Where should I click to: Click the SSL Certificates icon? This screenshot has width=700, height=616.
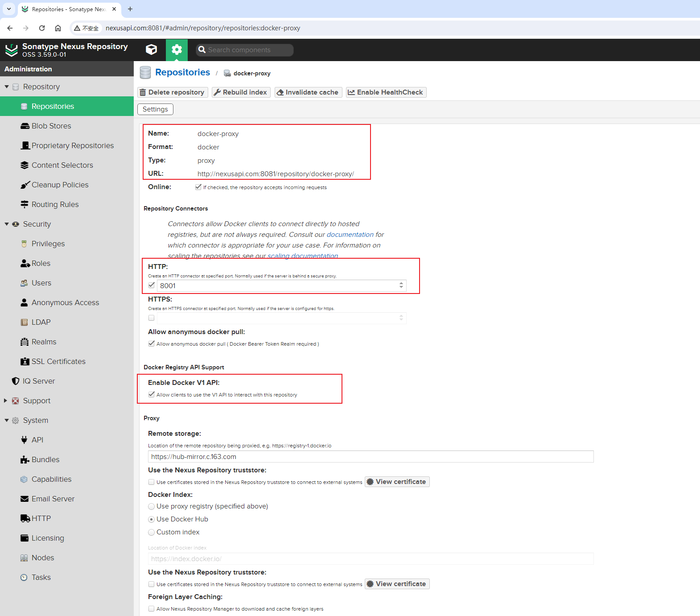click(x=25, y=361)
